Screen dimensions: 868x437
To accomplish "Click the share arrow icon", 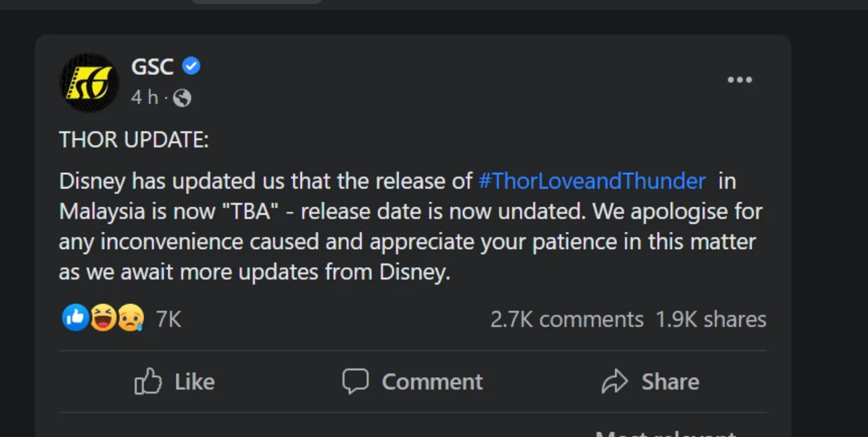I will (x=614, y=381).
